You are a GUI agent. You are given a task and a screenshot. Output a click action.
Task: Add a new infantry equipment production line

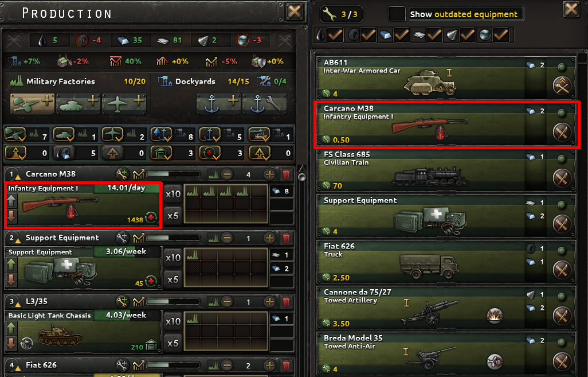click(x=32, y=103)
